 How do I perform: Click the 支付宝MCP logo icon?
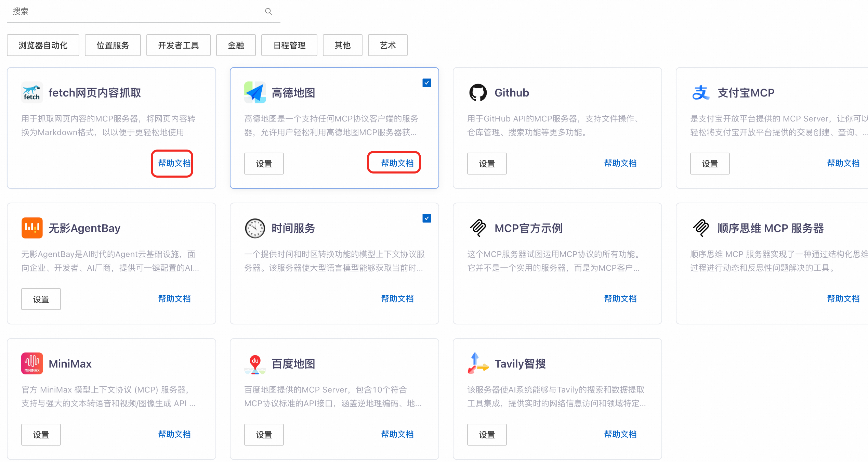pos(701,92)
